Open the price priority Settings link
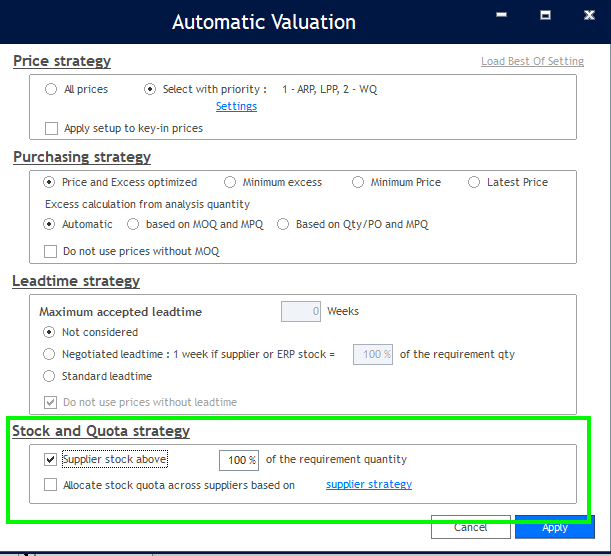The width and height of the screenshot is (611, 556). pos(236,106)
